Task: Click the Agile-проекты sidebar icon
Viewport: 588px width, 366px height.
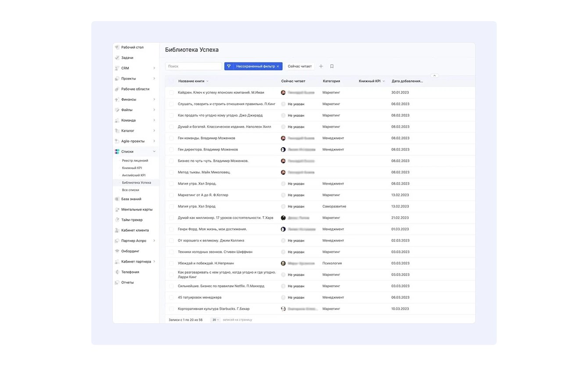Action: [x=117, y=141]
